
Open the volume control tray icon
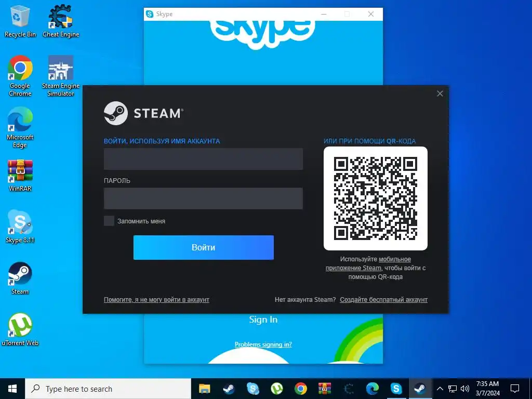(x=465, y=389)
